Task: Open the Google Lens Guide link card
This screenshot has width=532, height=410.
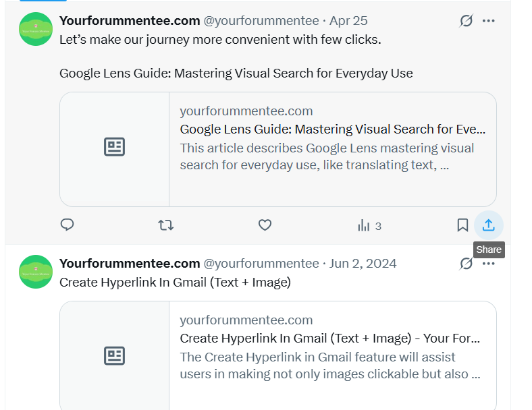Action: point(278,150)
